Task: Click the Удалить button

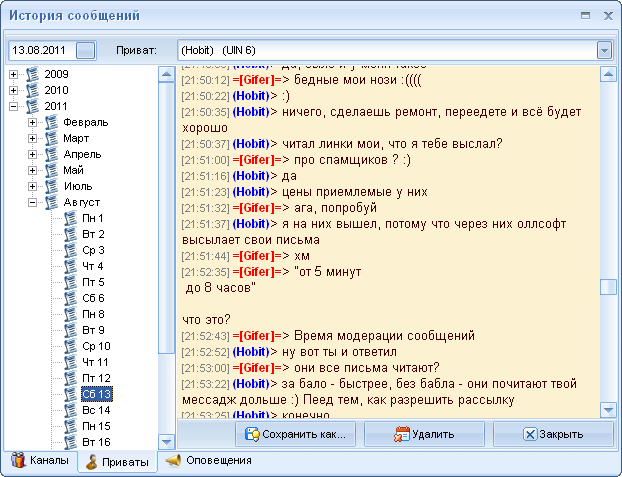Action: click(424, 434)
